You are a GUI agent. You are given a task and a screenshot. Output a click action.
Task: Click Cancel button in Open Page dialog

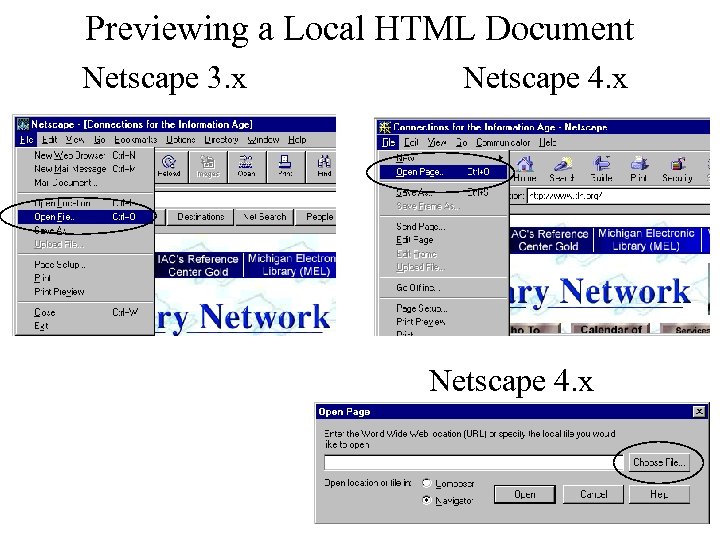[593, 494]
